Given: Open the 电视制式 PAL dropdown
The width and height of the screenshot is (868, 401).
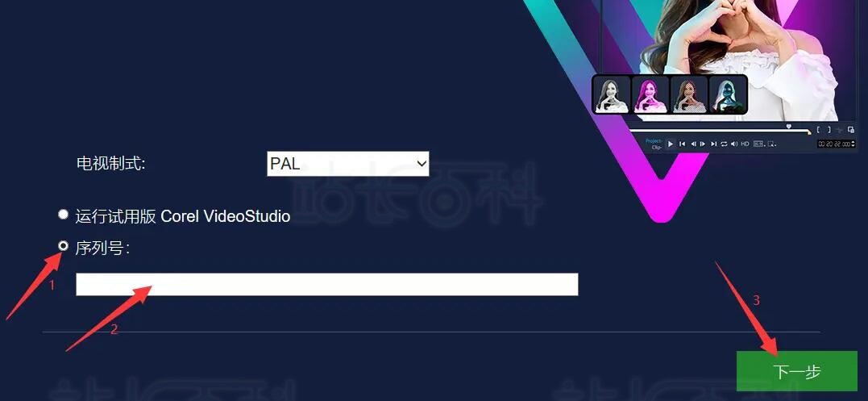Looking at the screenshot, I should point(347,164).
